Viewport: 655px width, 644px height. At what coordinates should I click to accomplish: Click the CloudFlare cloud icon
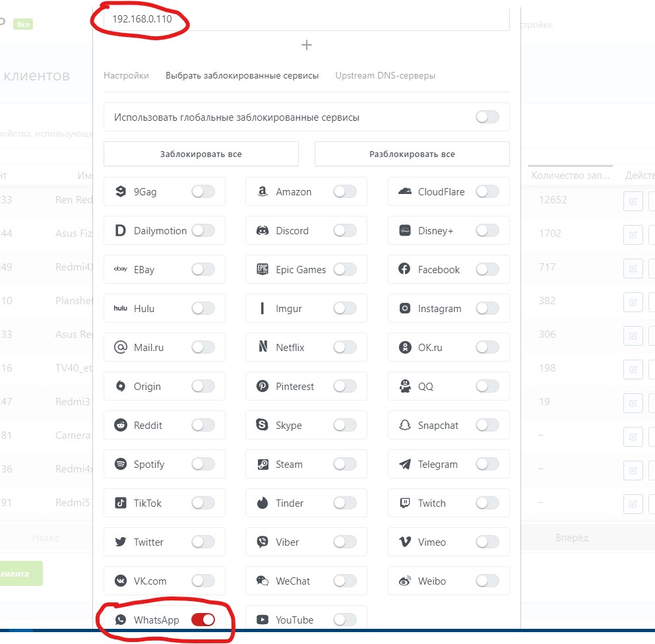click(x=405, y=191)
